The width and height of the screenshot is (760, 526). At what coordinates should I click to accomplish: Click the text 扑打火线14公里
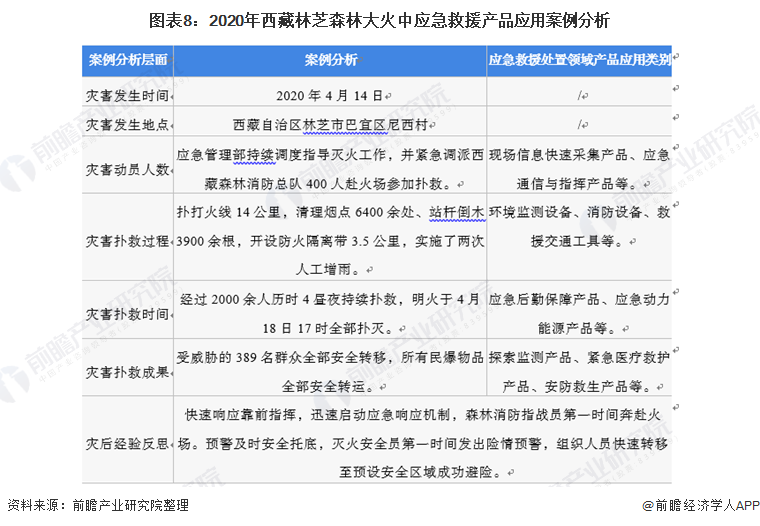coord(229,212)
